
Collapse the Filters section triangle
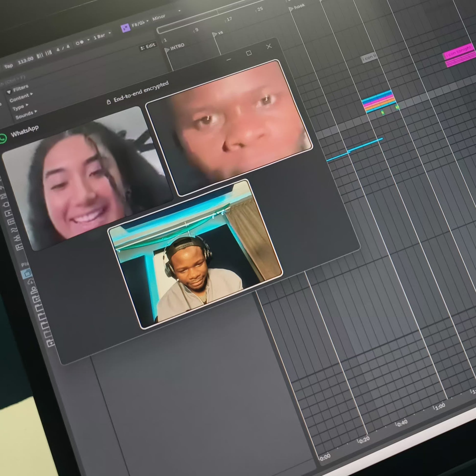[x=9, y=92]
